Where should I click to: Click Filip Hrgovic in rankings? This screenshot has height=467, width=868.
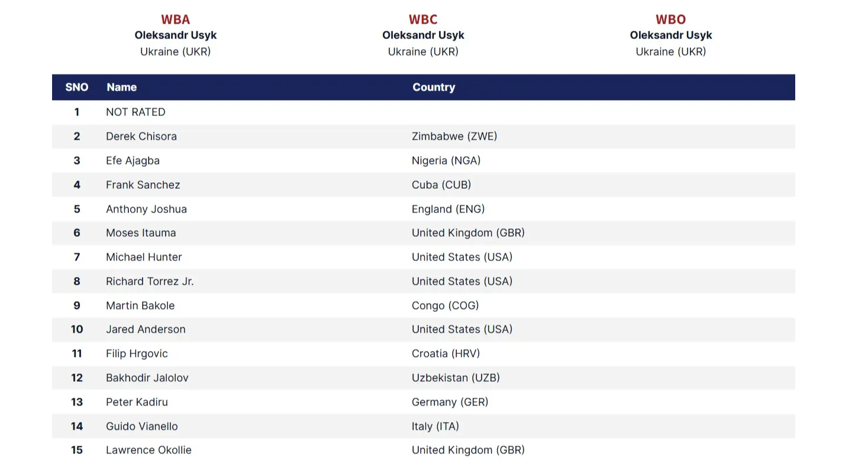pyautogui.click(x=137, y=353)
